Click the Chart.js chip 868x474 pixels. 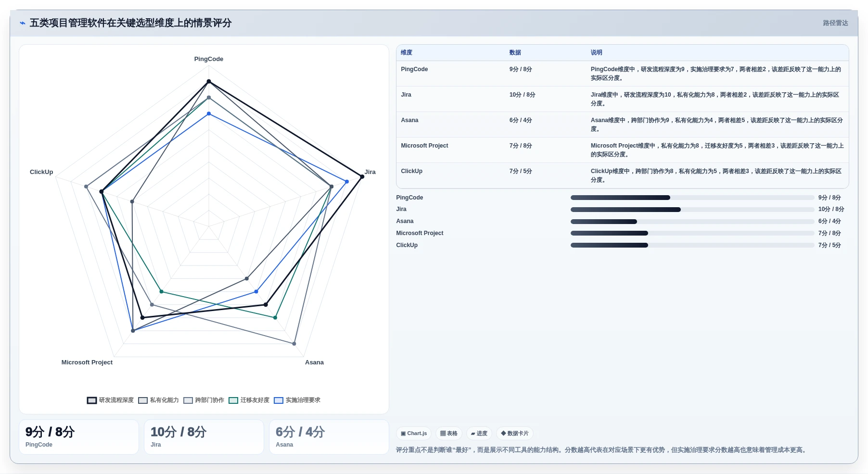coord(414,433)
